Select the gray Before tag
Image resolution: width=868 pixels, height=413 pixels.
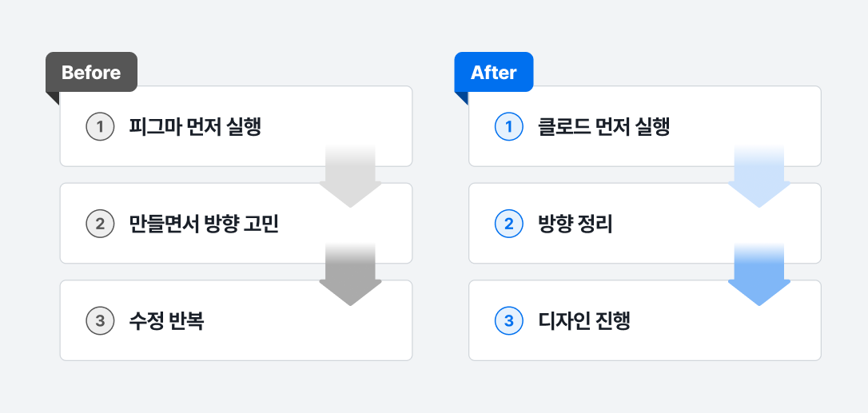tap(91, 73)
